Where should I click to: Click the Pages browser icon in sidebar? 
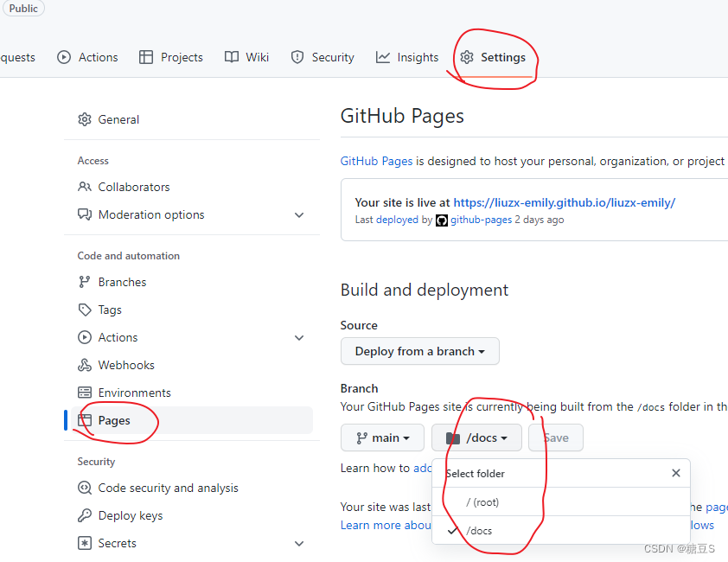point(85,420)
